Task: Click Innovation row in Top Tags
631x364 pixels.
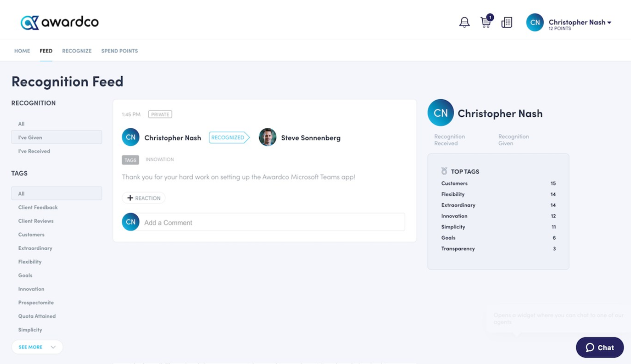Action: click(498, 216)
